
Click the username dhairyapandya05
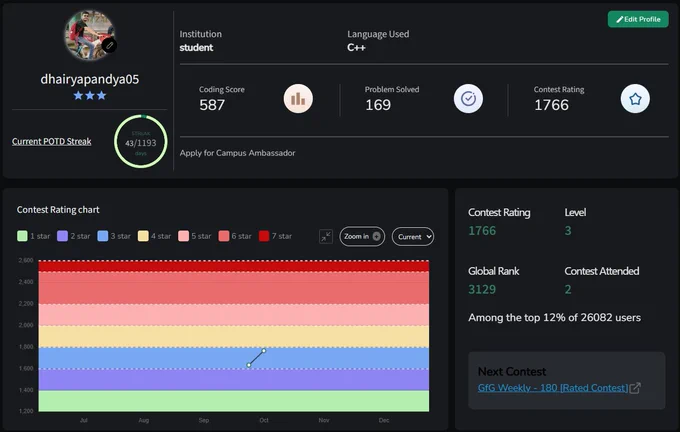point(90,79)
